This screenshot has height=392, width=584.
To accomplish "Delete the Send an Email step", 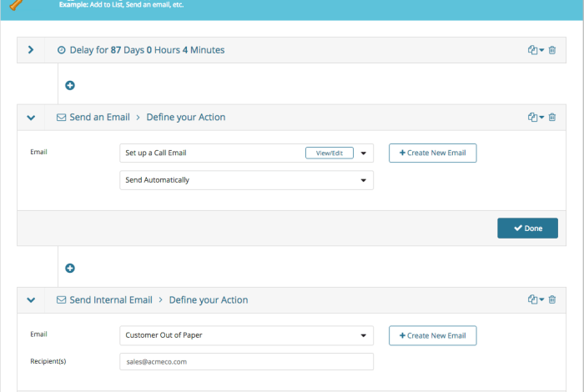I will pyautogui.click(x=552, y=118).
